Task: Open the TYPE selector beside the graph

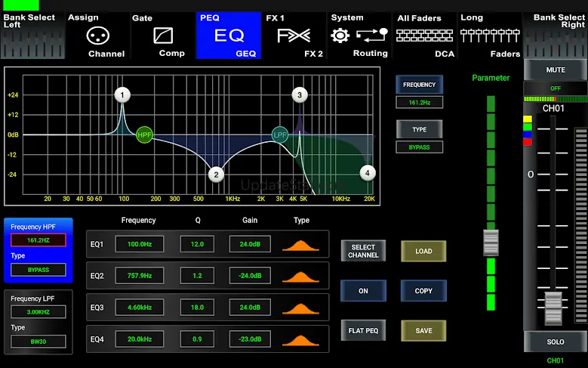Action: [x=420, y=130]
